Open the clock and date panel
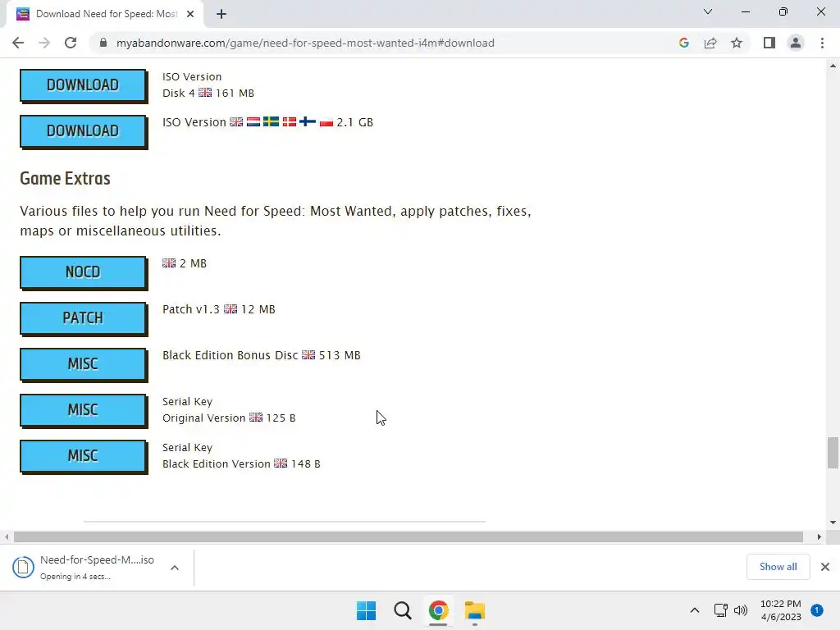Image resolution: width=840 pixels, height=630 pixels. [781, 610]
